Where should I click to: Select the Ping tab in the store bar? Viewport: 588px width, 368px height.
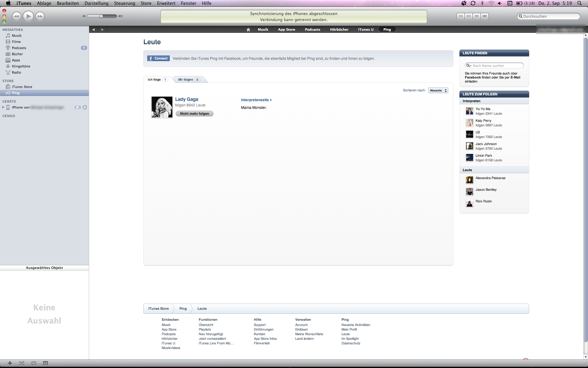click(387, 29)
